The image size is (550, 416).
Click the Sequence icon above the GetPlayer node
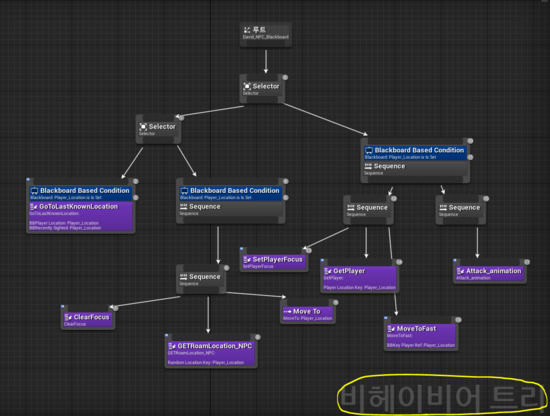[351, 208]
